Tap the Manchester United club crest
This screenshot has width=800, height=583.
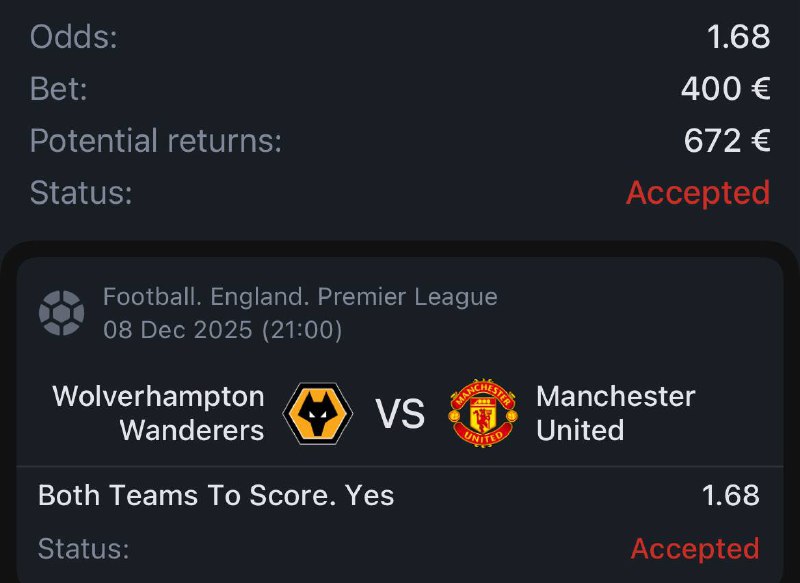483,413
